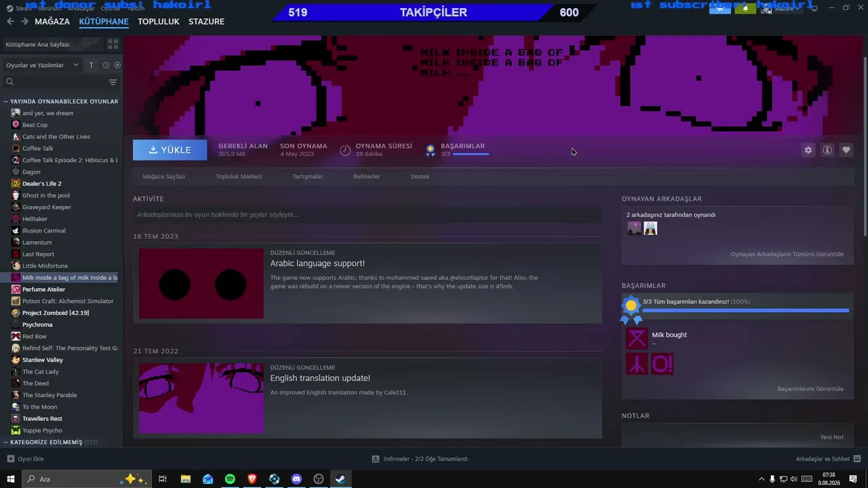Open the Destek link

click(420, 176)
